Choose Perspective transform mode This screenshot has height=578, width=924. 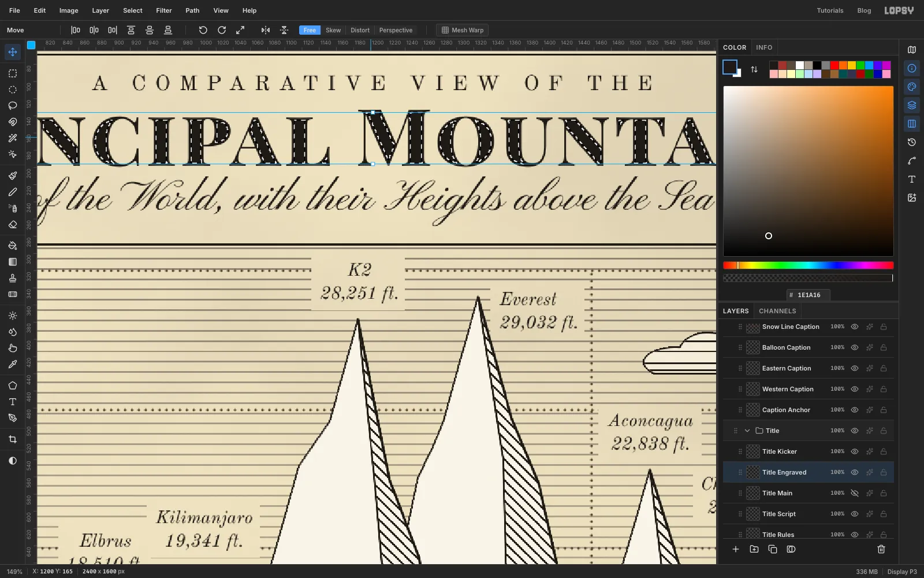(396, 30)
